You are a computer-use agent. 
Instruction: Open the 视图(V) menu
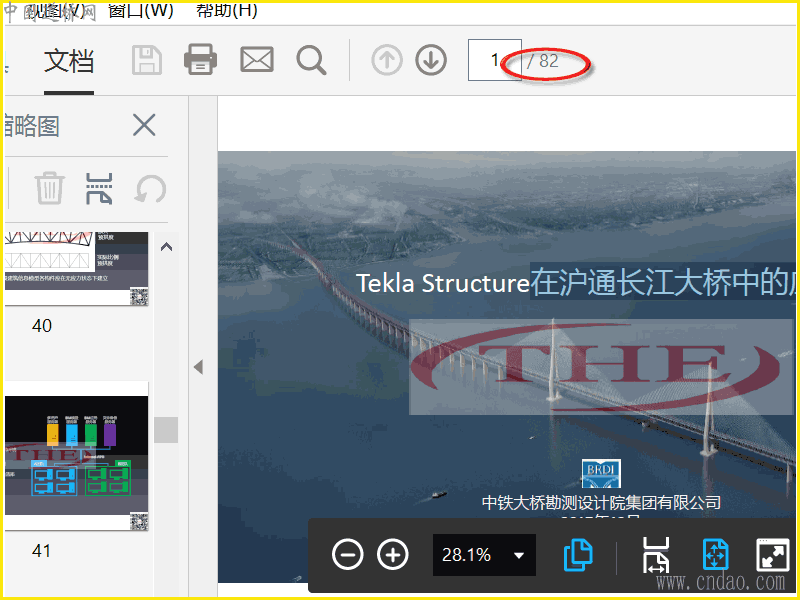point(55,11)
